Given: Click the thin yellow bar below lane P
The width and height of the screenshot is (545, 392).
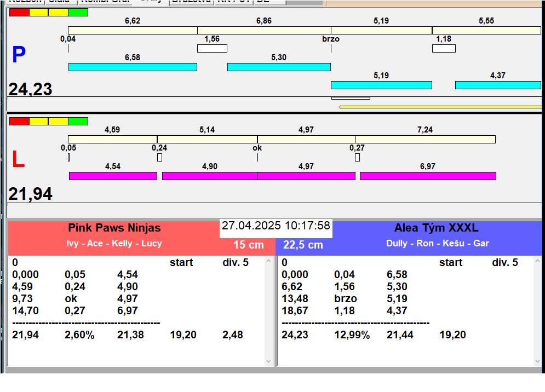Looking at the screenshot, I should (x=440, y=107).
